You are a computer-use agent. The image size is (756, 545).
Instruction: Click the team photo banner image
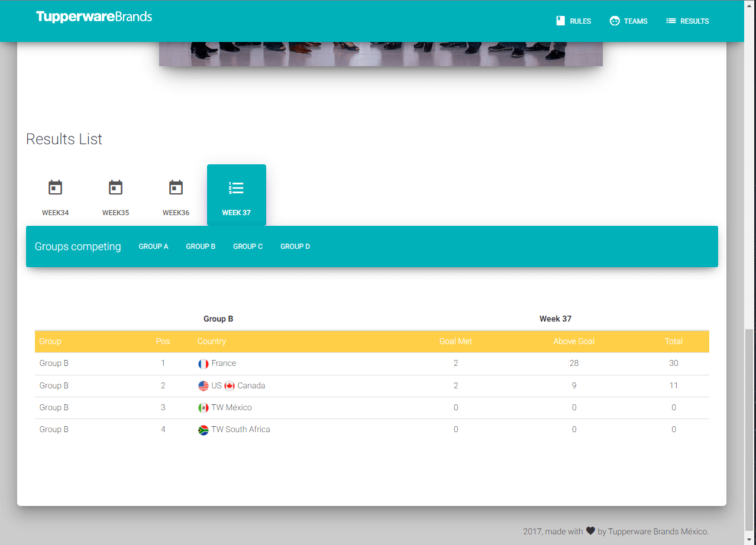381,54
